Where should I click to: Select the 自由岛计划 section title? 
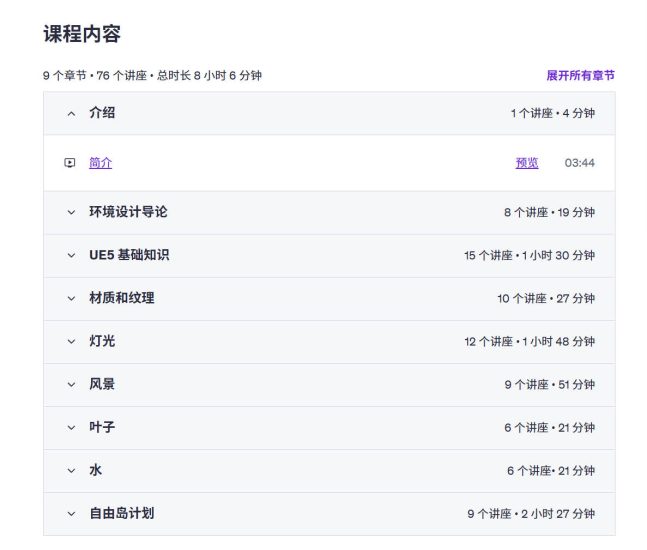122,513
